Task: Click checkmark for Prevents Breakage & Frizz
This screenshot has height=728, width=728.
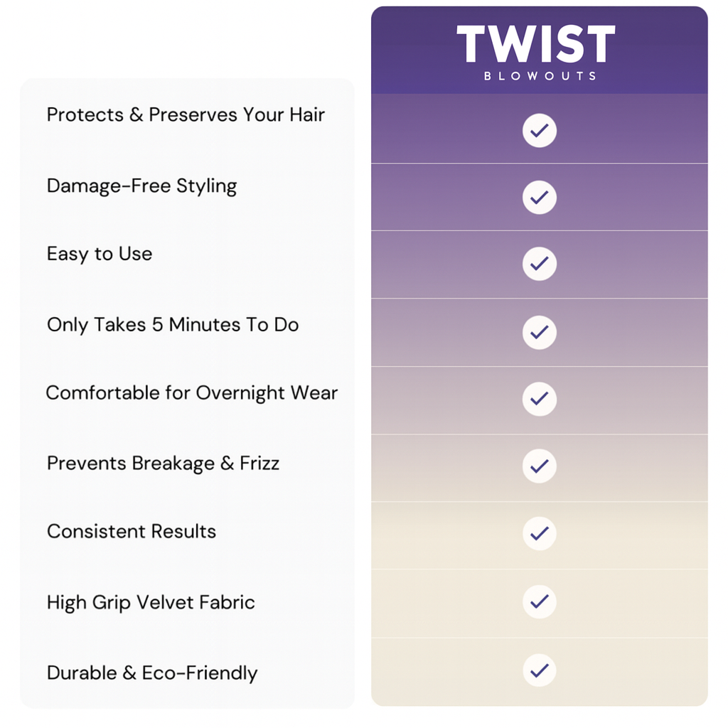Action: (x=540, y=466)
